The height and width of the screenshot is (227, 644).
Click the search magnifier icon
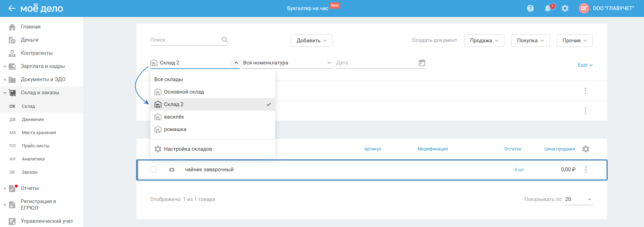tap(225, 40)
